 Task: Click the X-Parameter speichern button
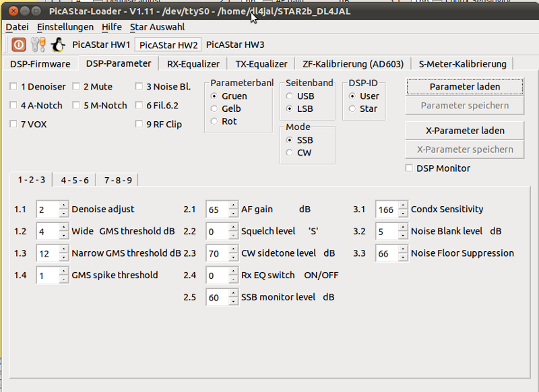click(x=465, y=150)
